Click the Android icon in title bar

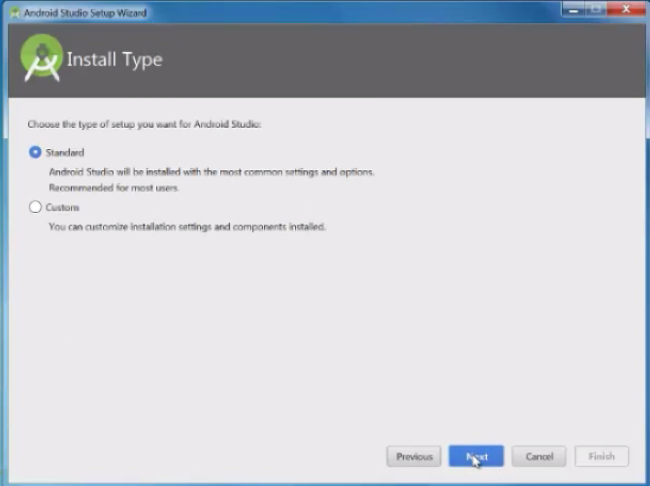[x=15, y=13]
